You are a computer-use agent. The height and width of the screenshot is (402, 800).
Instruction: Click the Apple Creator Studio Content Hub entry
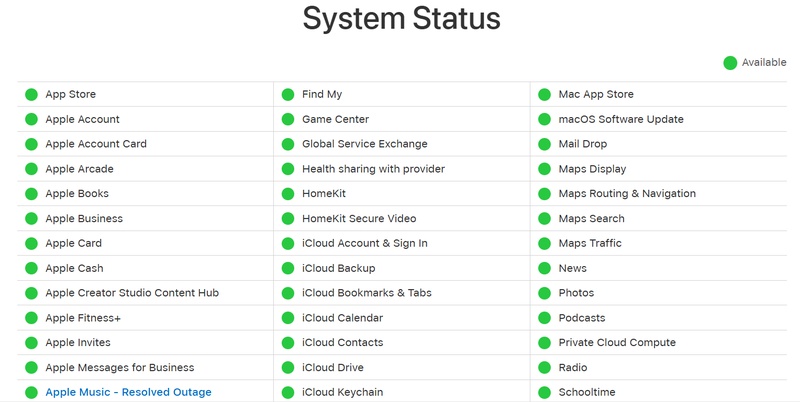(132, 293)
